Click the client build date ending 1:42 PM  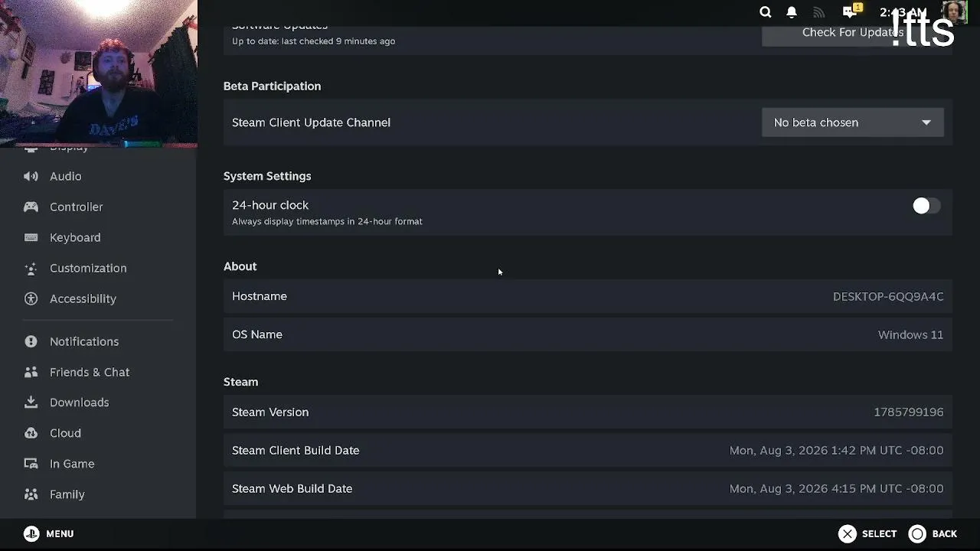(x=837, y=450)
